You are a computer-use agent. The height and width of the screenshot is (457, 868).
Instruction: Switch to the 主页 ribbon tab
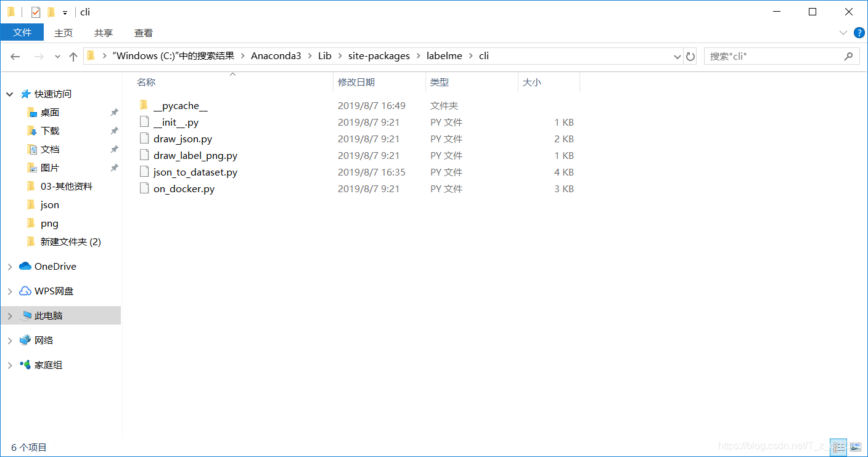click(x=63, y=33)
